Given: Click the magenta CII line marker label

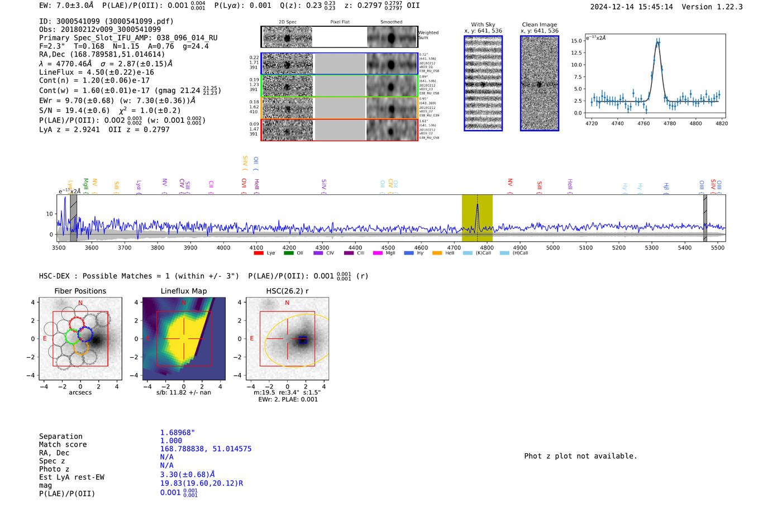Looking at the screenshot, I should click(211, 184).
